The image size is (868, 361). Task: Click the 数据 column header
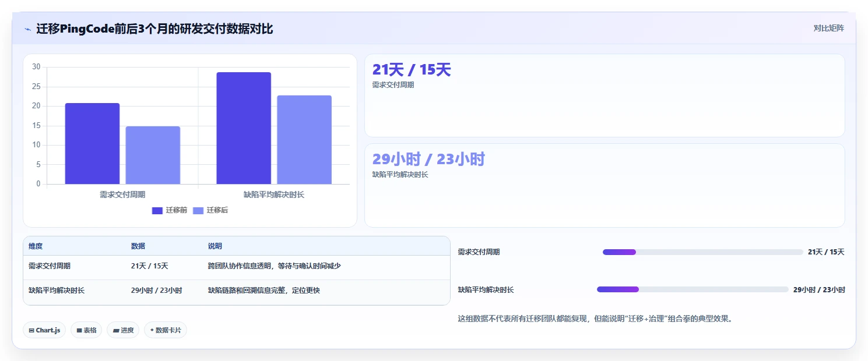coord(138,246)
